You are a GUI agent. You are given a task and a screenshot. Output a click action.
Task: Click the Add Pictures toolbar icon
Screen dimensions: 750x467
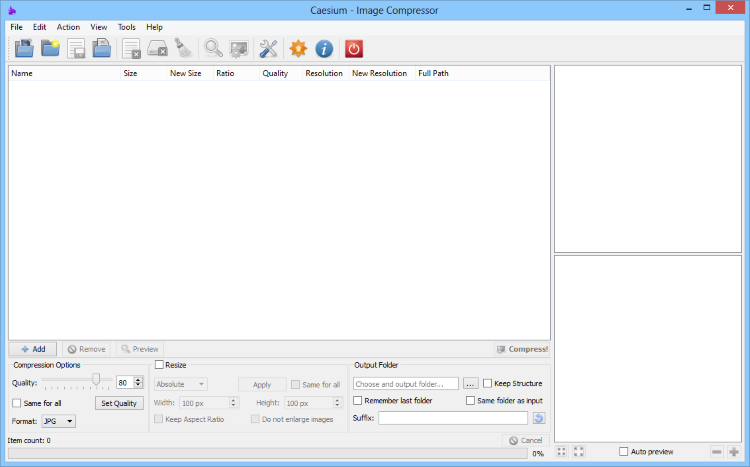24,48
